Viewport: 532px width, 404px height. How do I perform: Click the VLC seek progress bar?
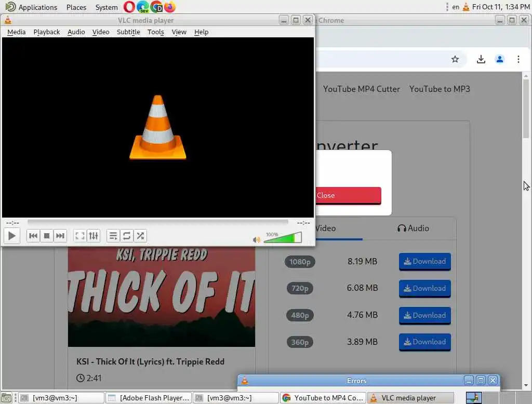[x=158, y=222]
